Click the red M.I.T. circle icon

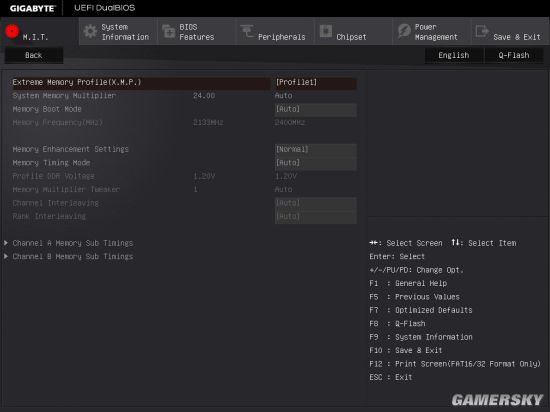coord(12,31)
